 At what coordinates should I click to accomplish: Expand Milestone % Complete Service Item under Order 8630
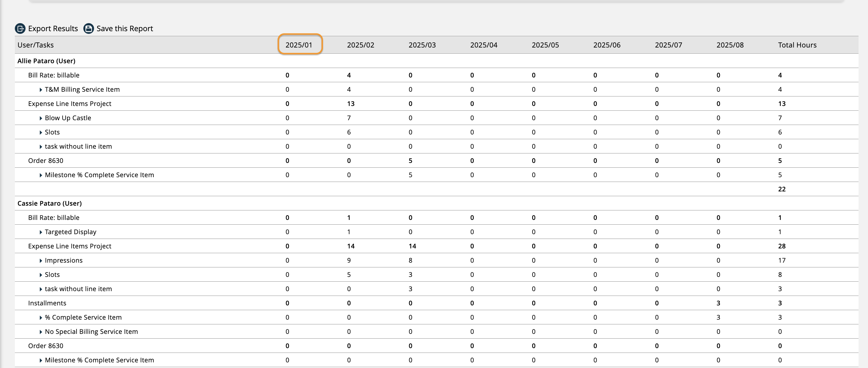click(x=41, y=175)
